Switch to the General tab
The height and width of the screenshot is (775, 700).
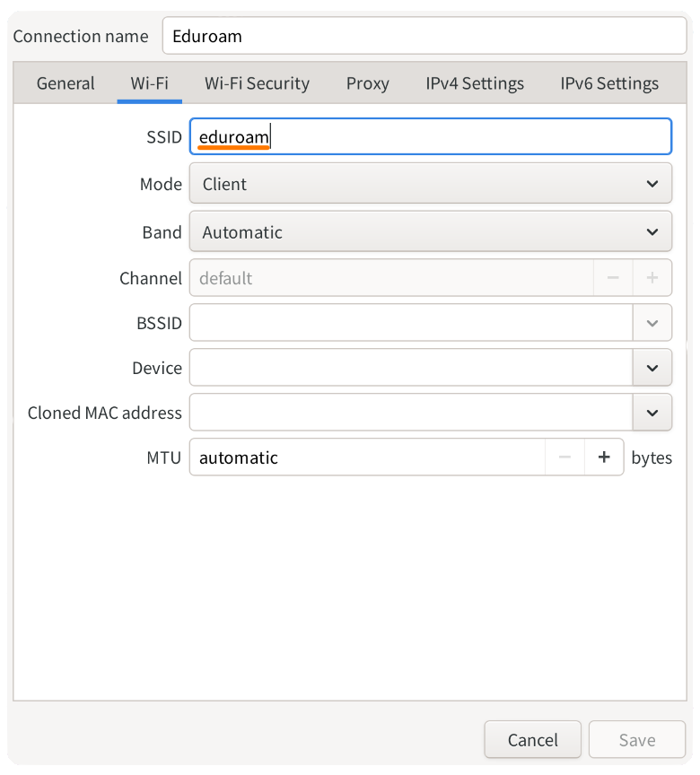click(x=66, y=83)
